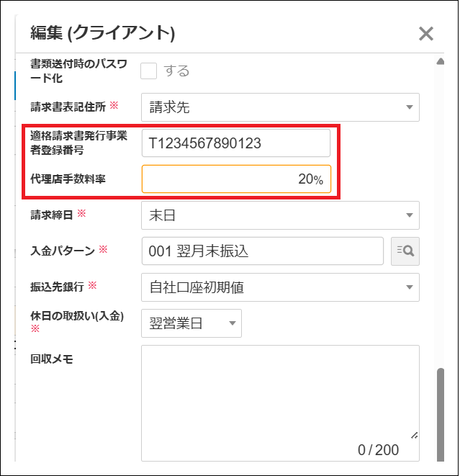Click the 請求書表記住所 field label
Viewport: 460px width, 476px height.
(68, 106)
